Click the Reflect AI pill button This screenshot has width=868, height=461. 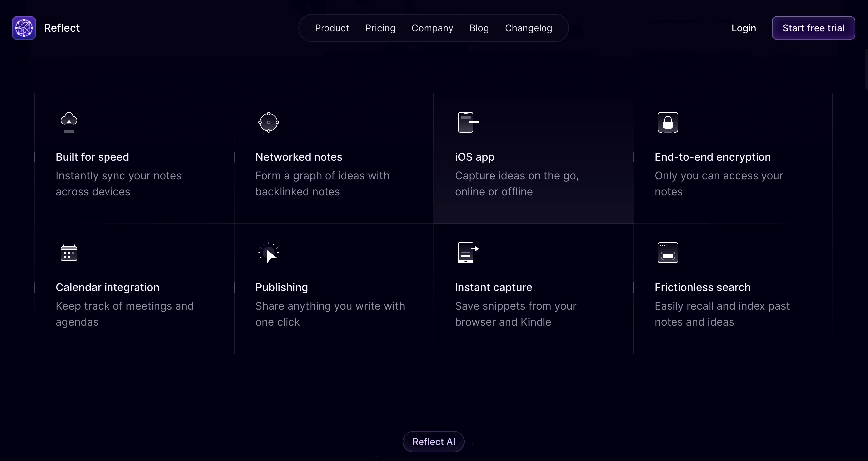tap(433, 441)
